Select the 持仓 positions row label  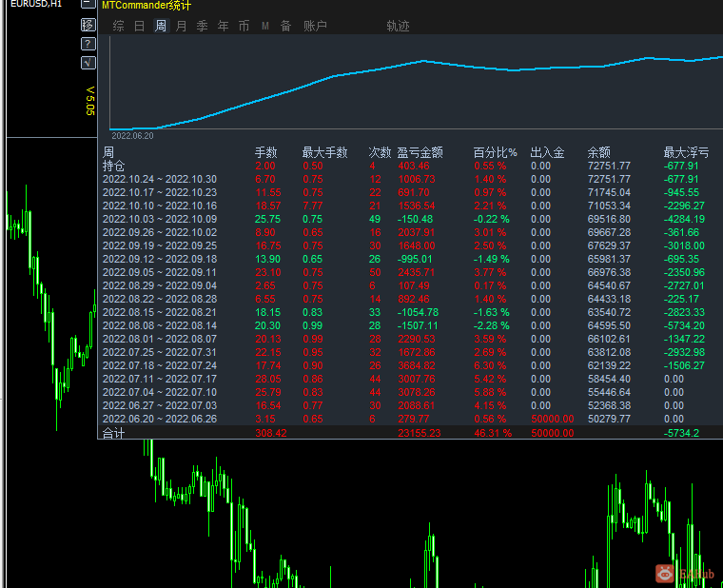click(x=113, y=166)
